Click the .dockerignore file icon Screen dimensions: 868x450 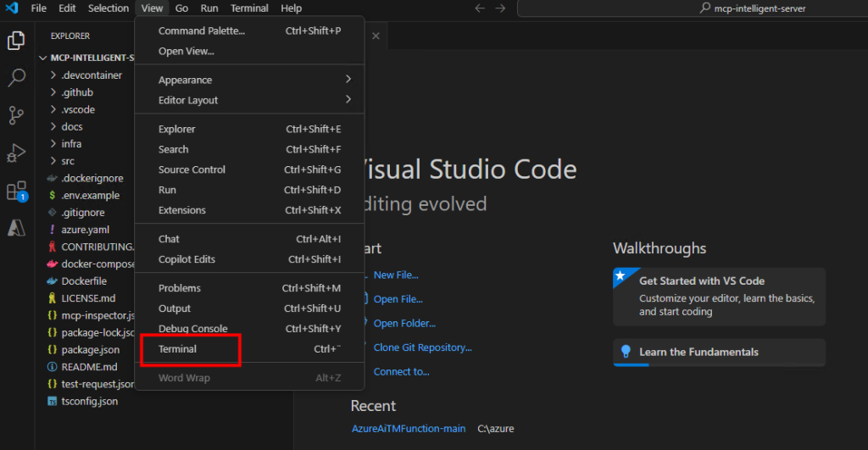(x=52, y=178)
